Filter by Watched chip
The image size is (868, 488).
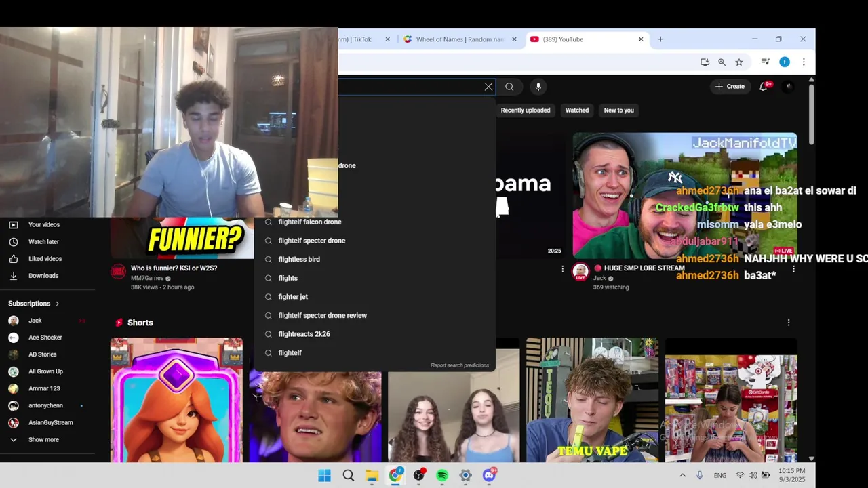pos(577,110)
